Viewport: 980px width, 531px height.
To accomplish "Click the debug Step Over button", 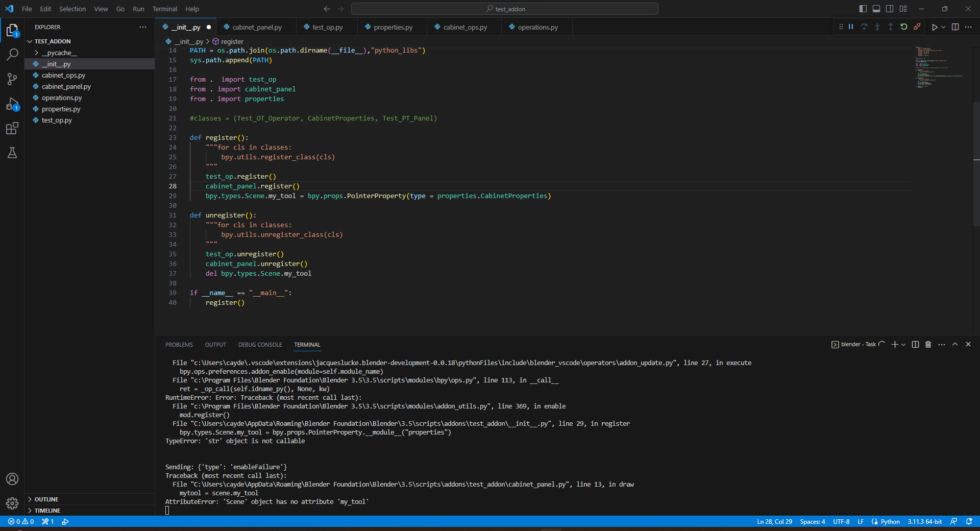I will click(864, 27).
